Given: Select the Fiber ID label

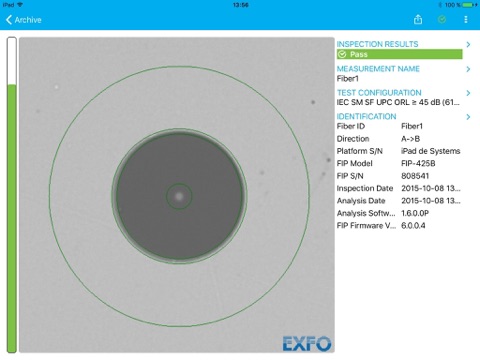Looking at the screenshot, I should [x=351, y=126].
